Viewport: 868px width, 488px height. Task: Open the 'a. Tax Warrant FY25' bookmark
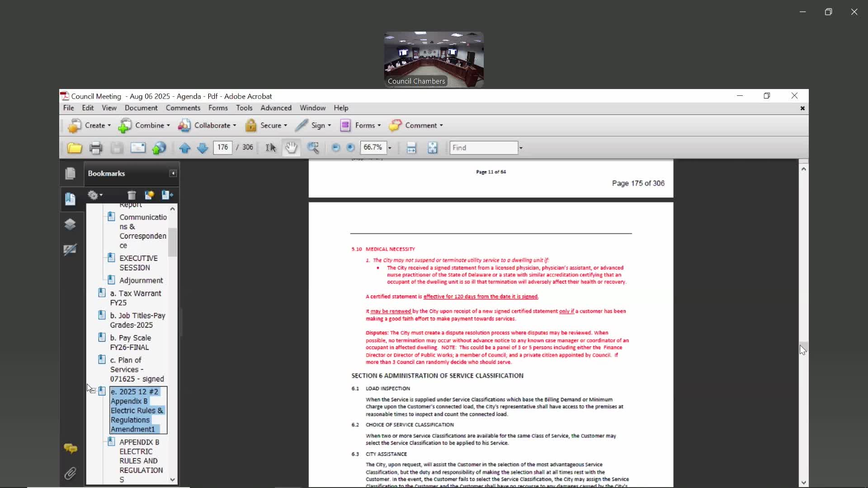[135, 298]
